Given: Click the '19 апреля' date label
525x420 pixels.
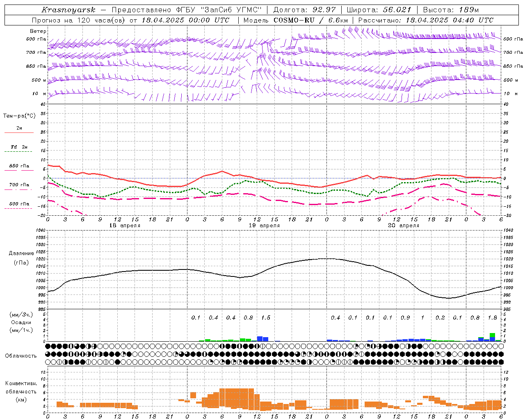Looking at the screenshot, I should tap(264, 226).
